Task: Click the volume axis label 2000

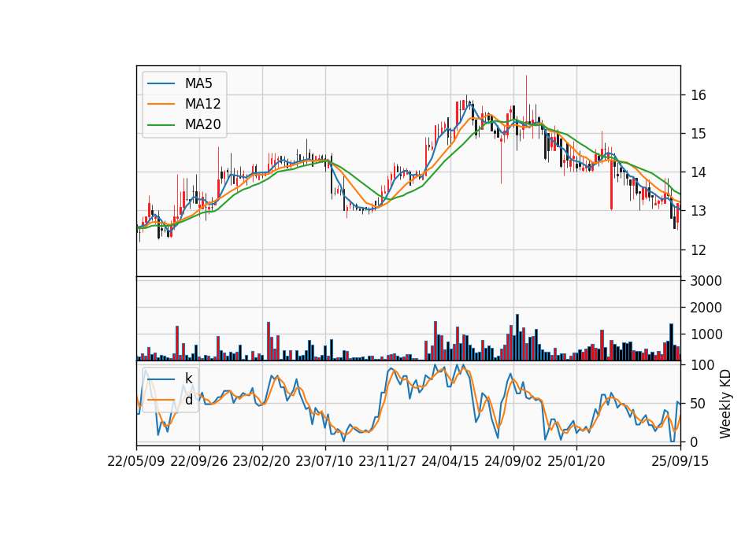Action: (706, 308)
